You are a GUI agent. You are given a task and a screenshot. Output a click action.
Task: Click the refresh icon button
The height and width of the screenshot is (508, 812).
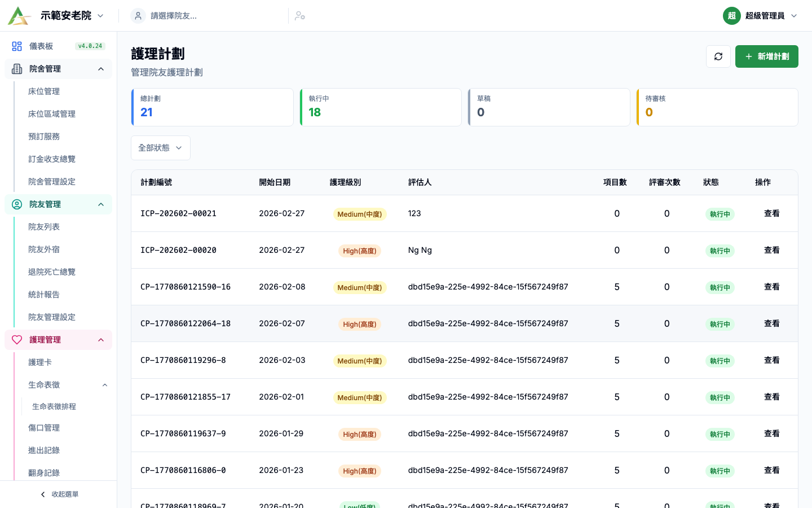point(718,56)
